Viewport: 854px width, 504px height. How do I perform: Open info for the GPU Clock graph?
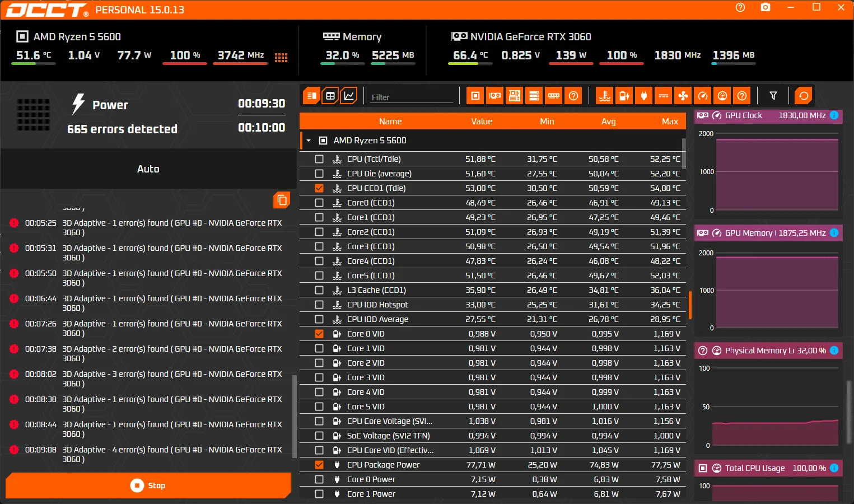(834, 115)
